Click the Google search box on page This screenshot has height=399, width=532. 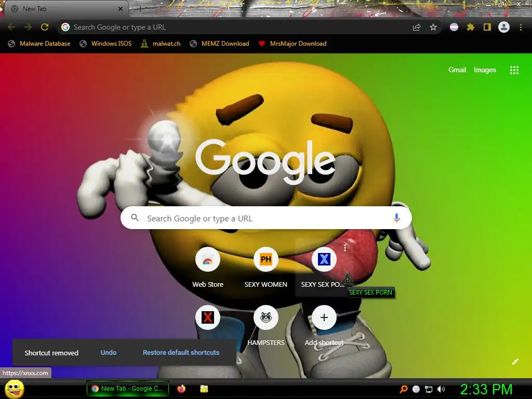(266, 218)
